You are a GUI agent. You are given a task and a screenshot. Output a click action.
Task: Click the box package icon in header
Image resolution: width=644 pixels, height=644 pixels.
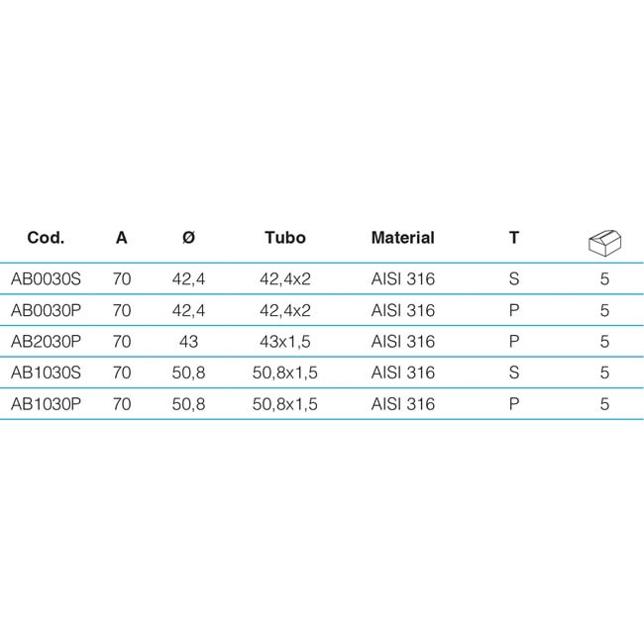pos(604,243)
